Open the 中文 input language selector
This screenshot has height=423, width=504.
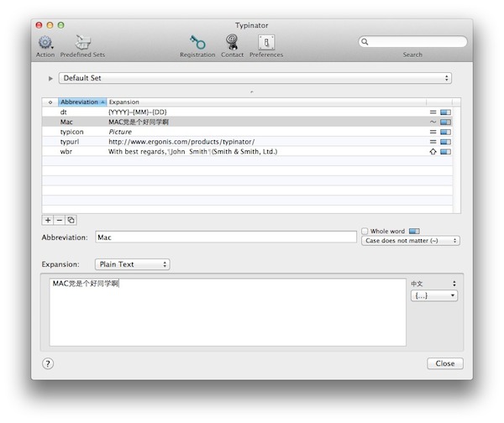tap(433, 284)
